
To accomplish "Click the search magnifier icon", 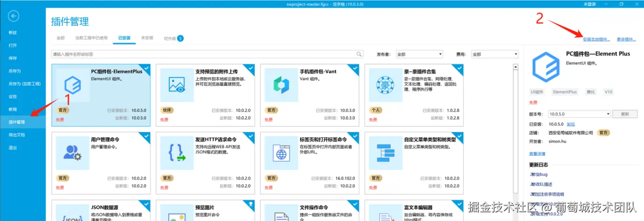I will click(x=359, y=54).
